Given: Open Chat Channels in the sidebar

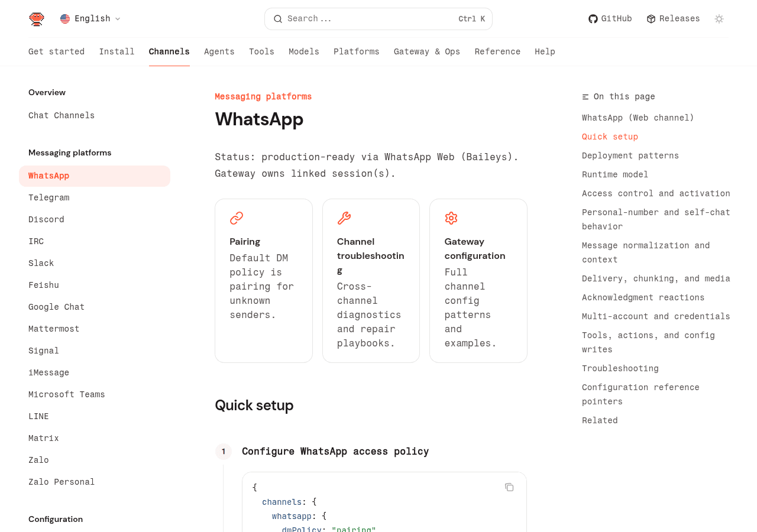Looking at the screenshot, I should pyautogui.click(x=62, y=114).
